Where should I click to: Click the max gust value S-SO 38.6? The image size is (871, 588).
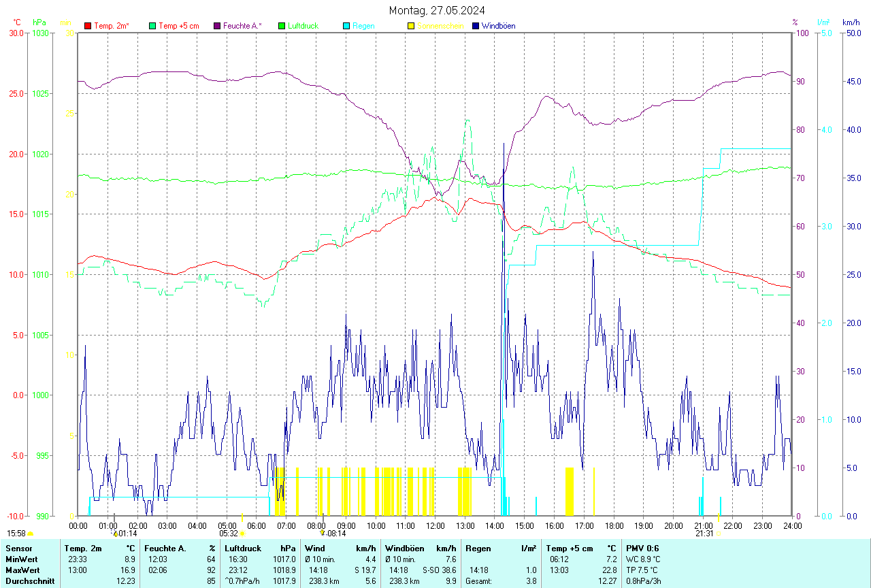[439, 570]
